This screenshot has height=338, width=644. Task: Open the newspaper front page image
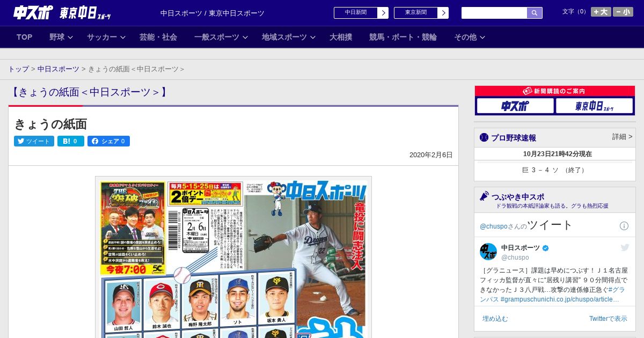tap(233, 257)
